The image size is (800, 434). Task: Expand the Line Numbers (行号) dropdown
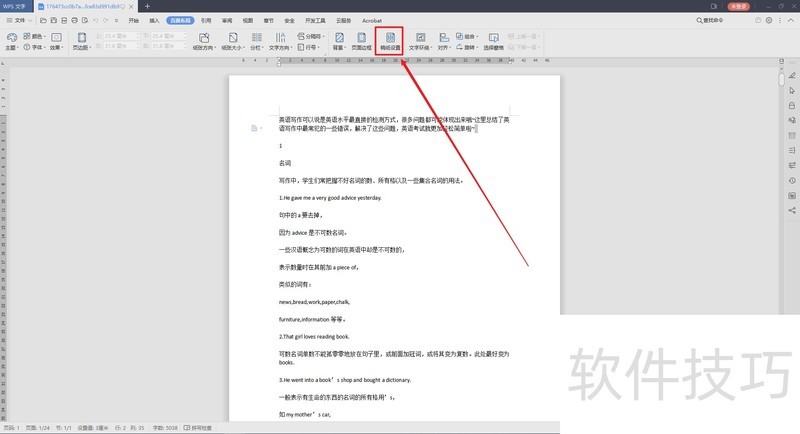(x=308, y=47)
